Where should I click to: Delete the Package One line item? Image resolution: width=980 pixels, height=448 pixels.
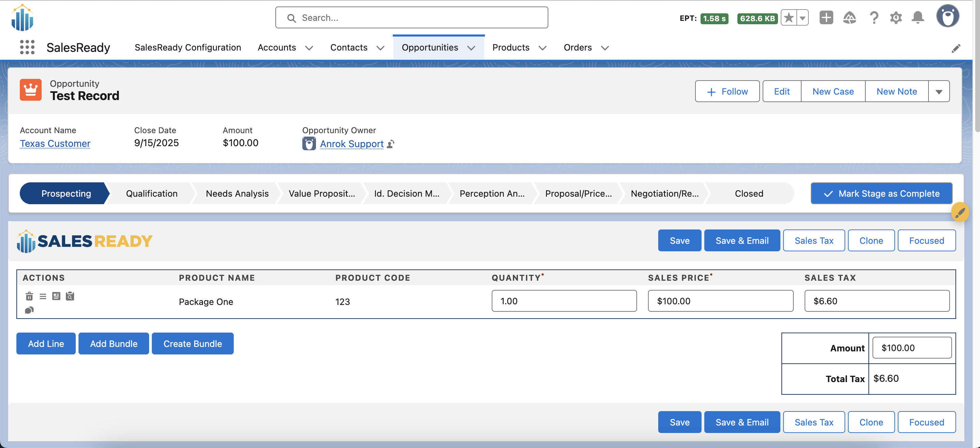pos(29,296)
